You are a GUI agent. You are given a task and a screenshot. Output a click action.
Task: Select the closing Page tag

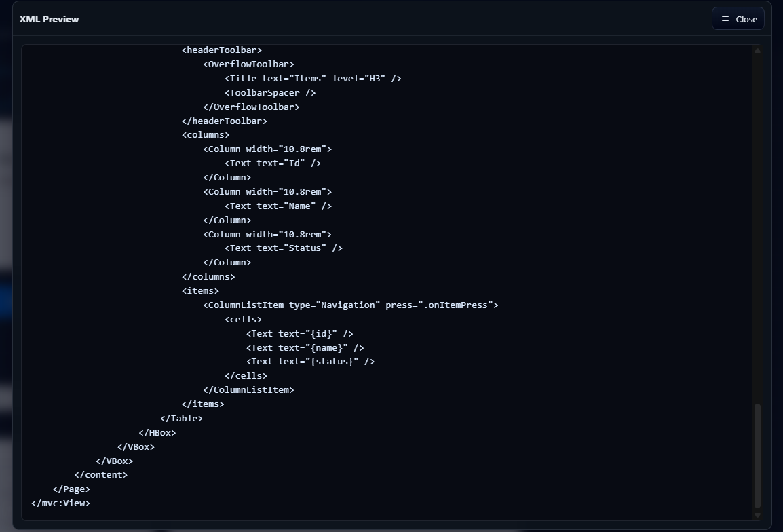coord(71,489)
